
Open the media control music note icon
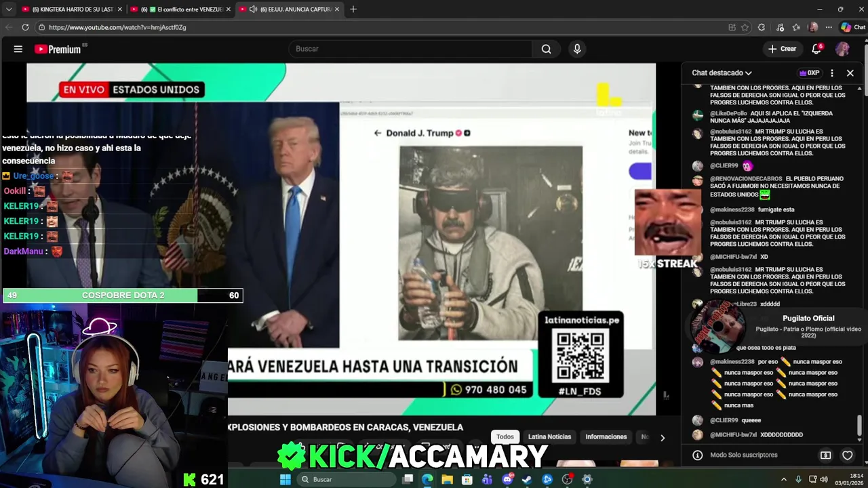pos(779,27)
